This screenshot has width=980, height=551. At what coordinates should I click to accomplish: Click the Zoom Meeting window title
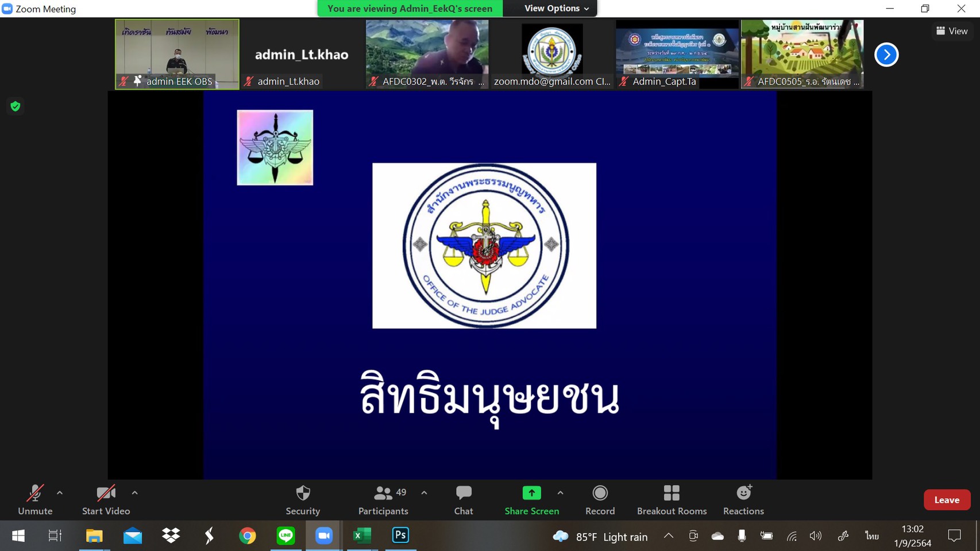click(45, 9)
